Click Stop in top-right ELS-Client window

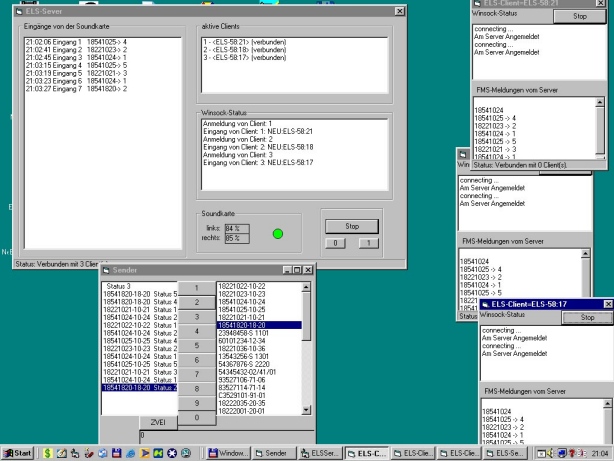coord(580,17)
